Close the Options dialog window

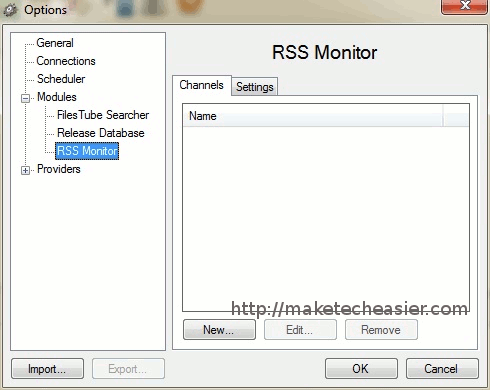click(x=464, y=7)
